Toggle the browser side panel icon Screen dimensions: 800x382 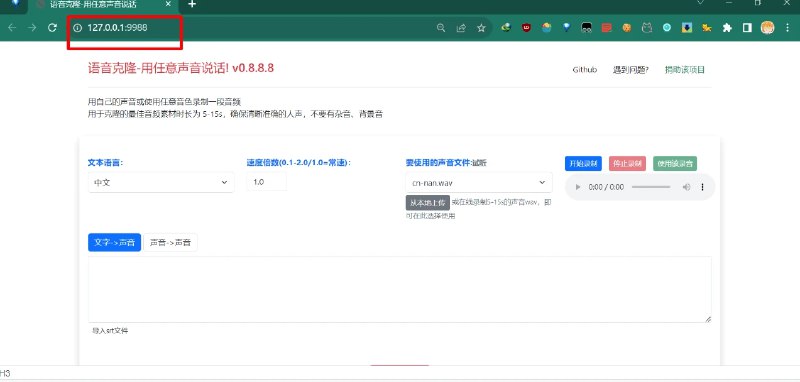coord(747,28)
